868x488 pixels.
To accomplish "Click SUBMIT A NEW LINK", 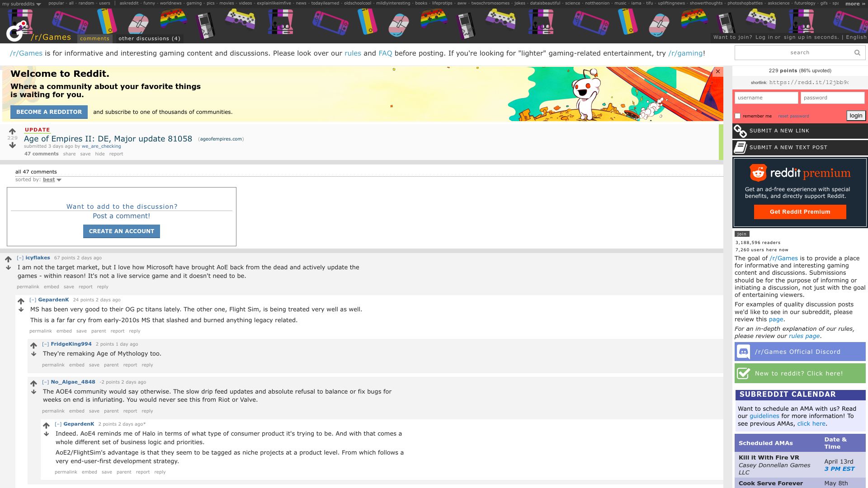I will 800,131.
